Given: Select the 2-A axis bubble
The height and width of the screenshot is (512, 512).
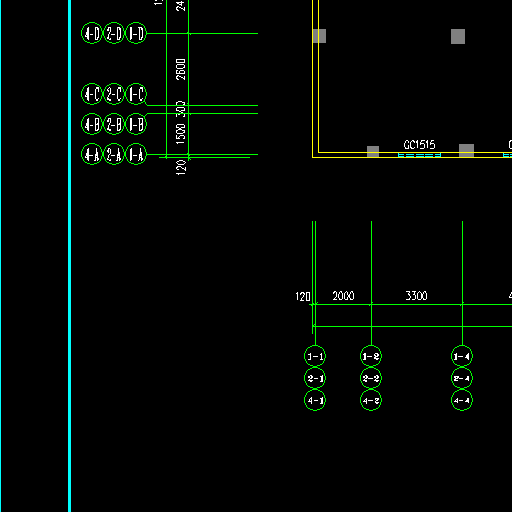Looking at the screenshot, I should [x=114, y=154].
